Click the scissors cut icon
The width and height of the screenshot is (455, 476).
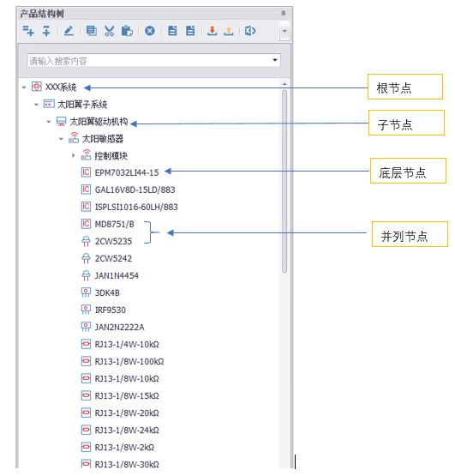(109, 31)
